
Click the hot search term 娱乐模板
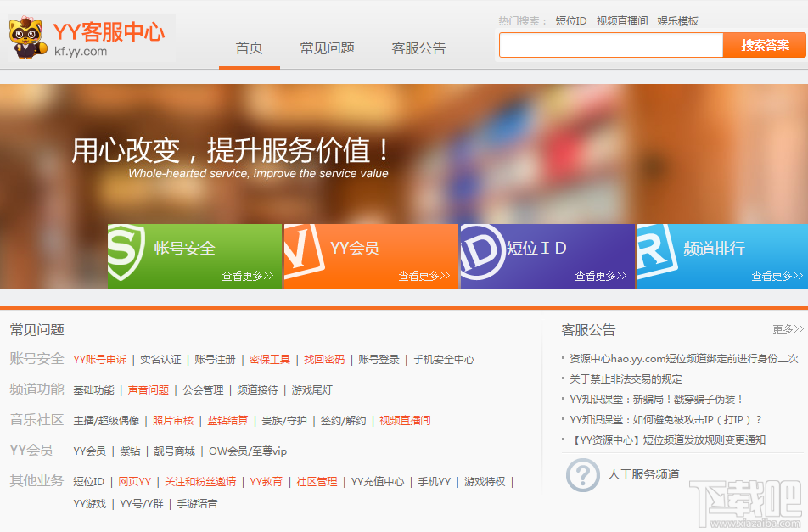click(x=677, y=21)
